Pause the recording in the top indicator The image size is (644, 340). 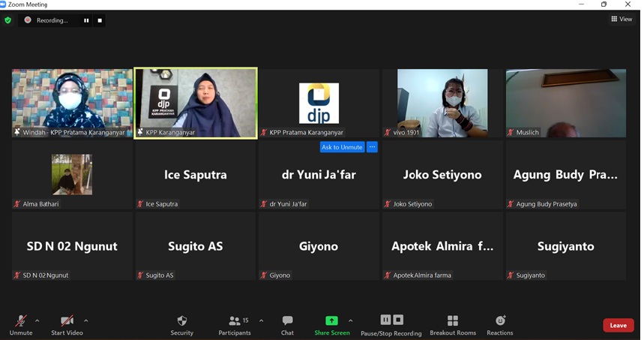pyautogui.click(x=86, y=20)
